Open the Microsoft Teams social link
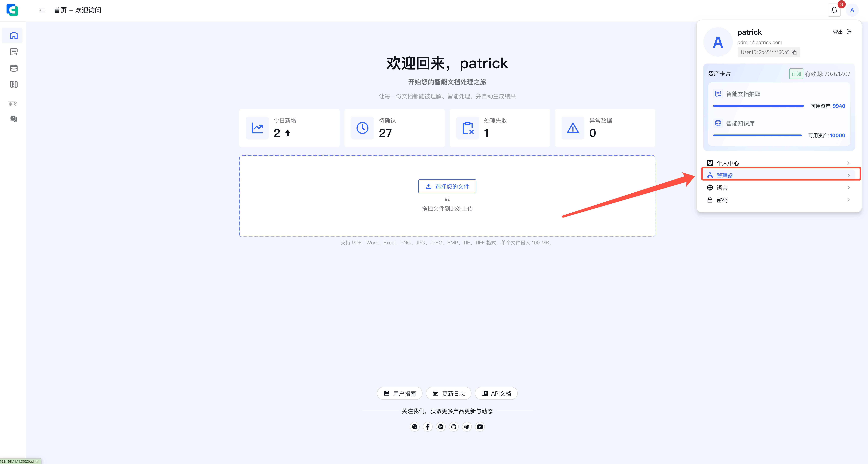Screen dimensions: 868x464 click(467, 427)
